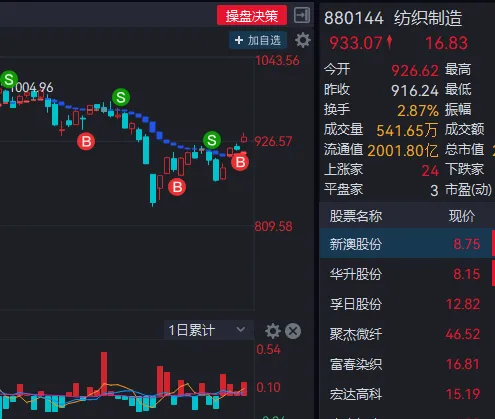
Task: Click 流通值 value 2001.80亿
Action: 403,150
